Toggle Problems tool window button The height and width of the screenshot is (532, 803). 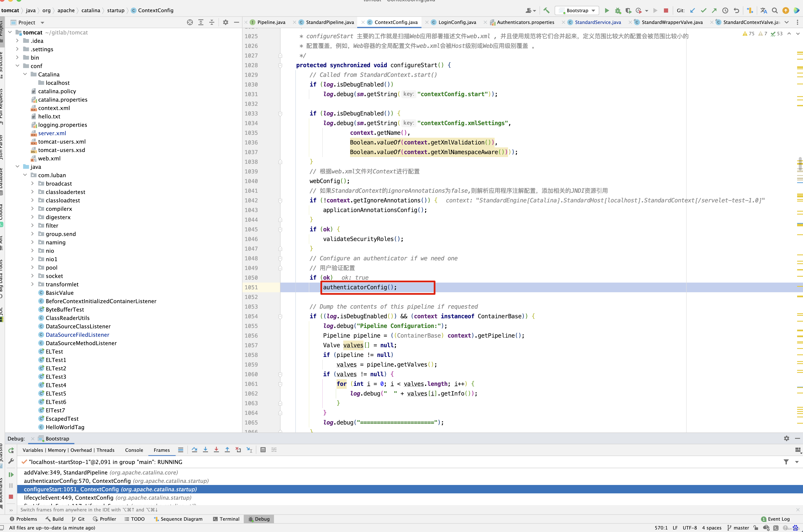pyautogui.click(x=23, y=519)
